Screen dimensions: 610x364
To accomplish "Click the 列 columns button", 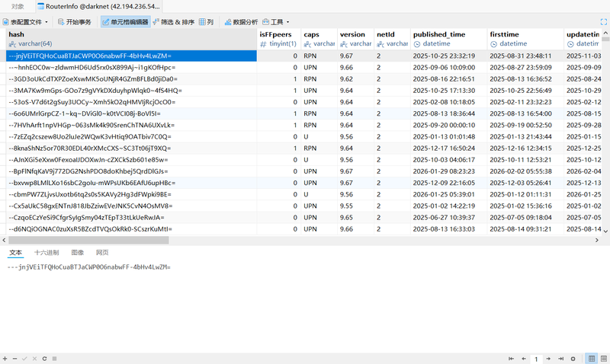I will point(206,22).
